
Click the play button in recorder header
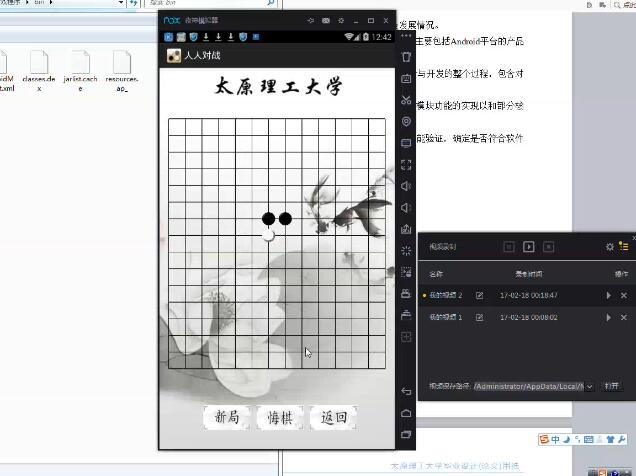[x=529, y=247]
